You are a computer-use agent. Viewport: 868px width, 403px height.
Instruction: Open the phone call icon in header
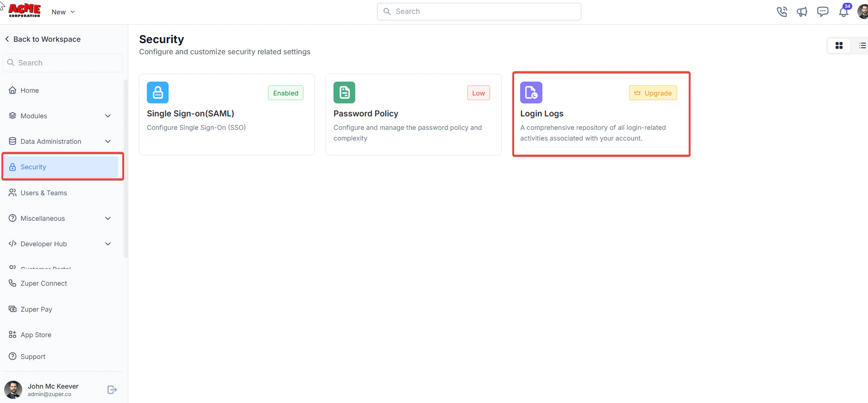point(782,12)
